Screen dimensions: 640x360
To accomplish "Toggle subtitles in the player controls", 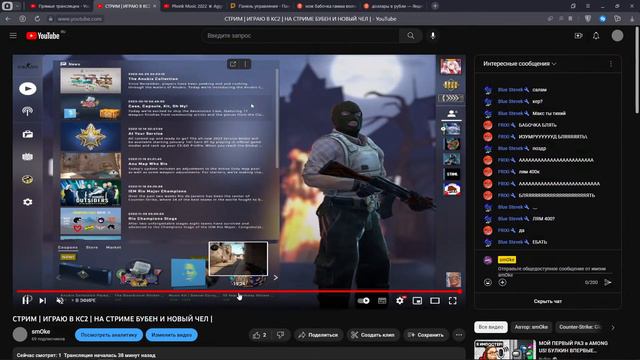I will click(382, 301).
